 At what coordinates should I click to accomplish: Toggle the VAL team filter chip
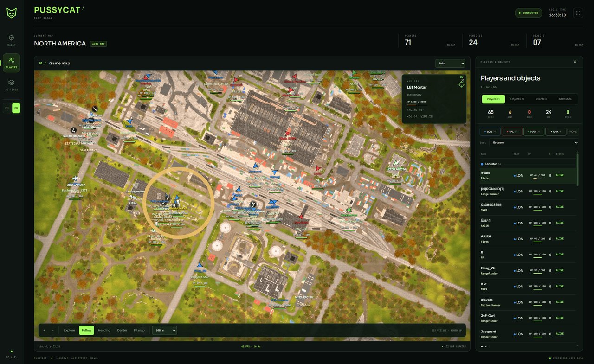(x=512, y=132)
